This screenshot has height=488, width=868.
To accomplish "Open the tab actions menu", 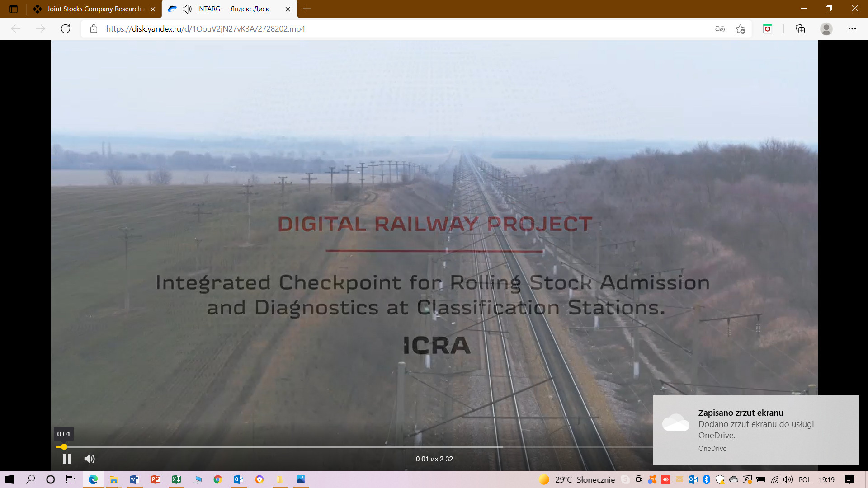I will pos(14,9).
